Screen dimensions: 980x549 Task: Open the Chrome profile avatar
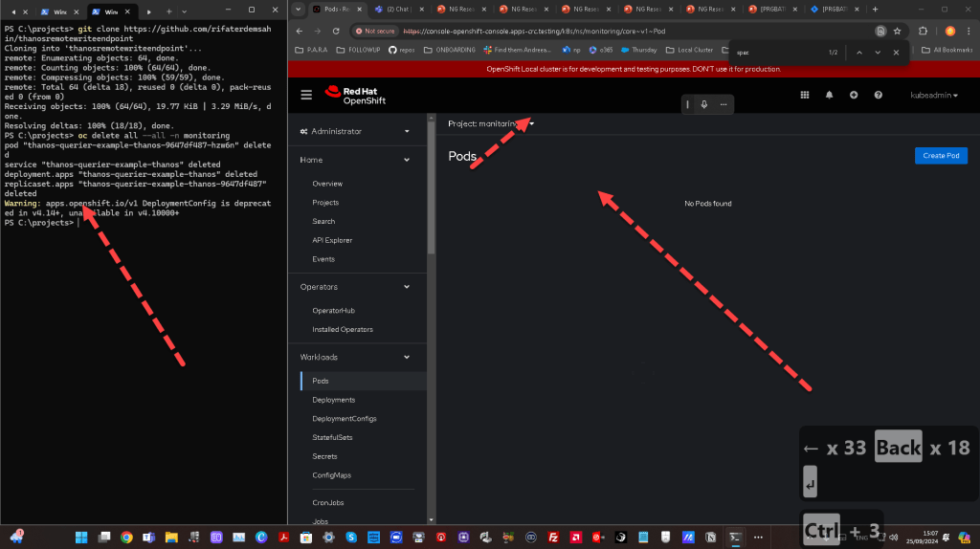[x=950, y=32]
